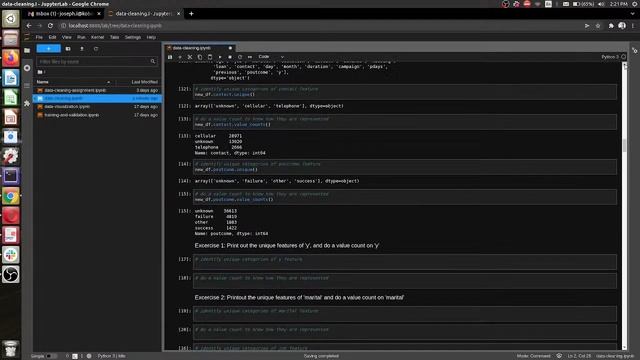Viewport: 640px width, 360px height.
Task: Open the Edit menu
Action: (x=52, y=37)
